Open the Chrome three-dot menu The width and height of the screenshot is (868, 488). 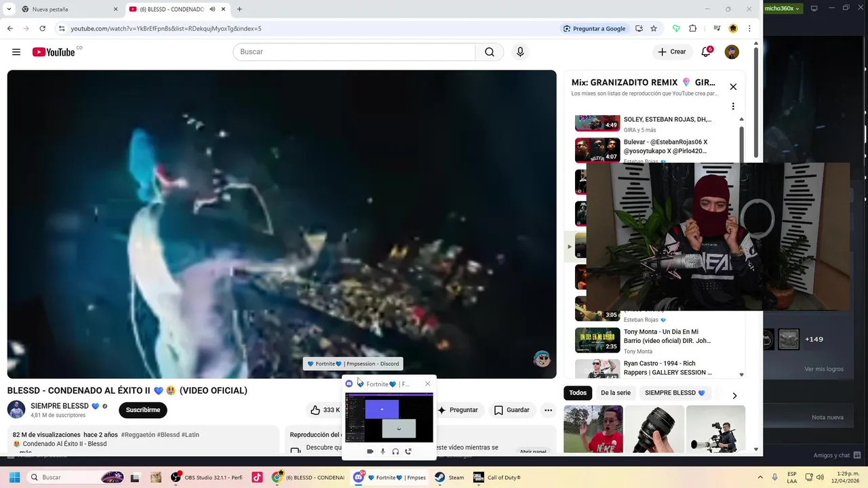point(749,28)
